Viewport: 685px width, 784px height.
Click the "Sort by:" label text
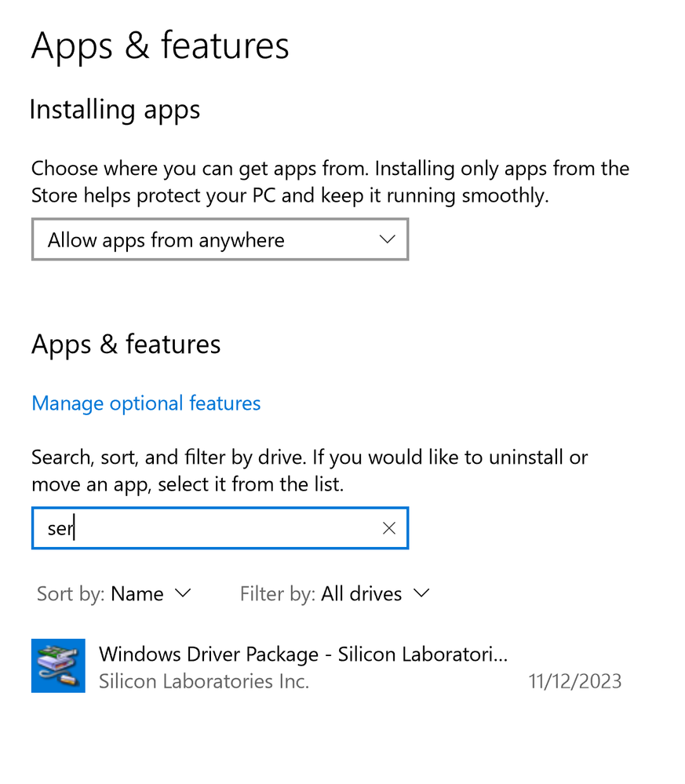pyautogui.click(x=71, y=594)
